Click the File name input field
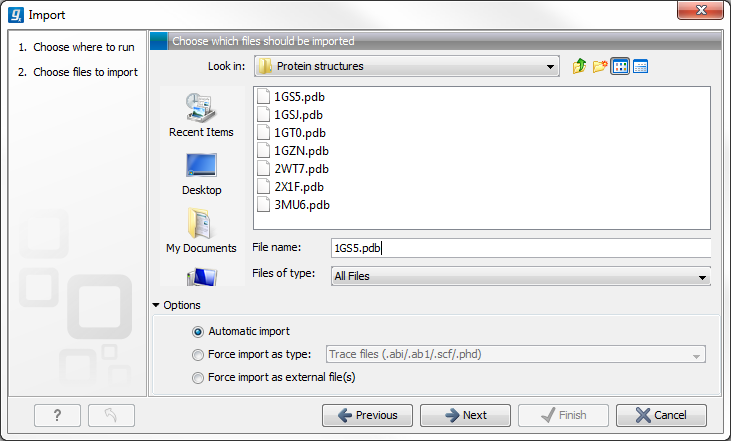731x441 pixels. tap(521, 248)
